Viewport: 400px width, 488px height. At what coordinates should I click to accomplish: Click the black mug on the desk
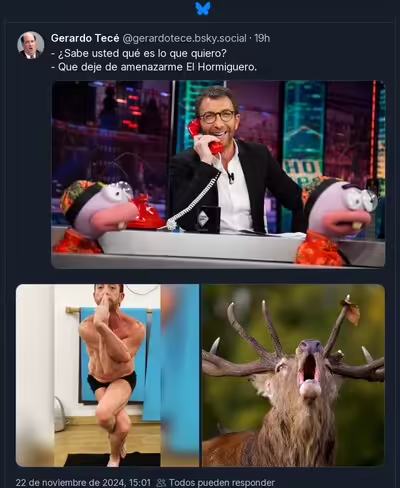(x=208, y=219)
